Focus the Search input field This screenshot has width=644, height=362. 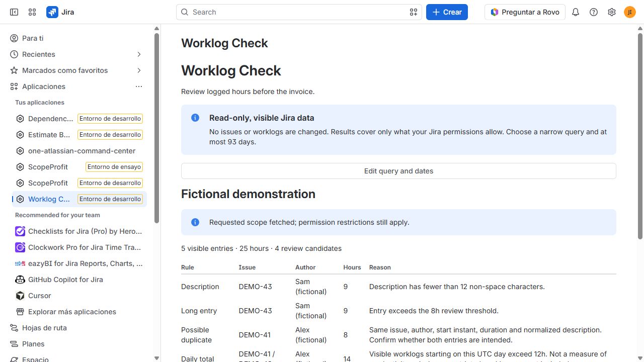(x=299, y=12)
